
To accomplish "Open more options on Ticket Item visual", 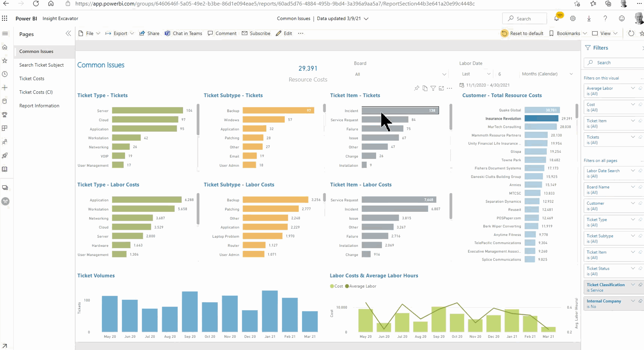I will (449, 88).
